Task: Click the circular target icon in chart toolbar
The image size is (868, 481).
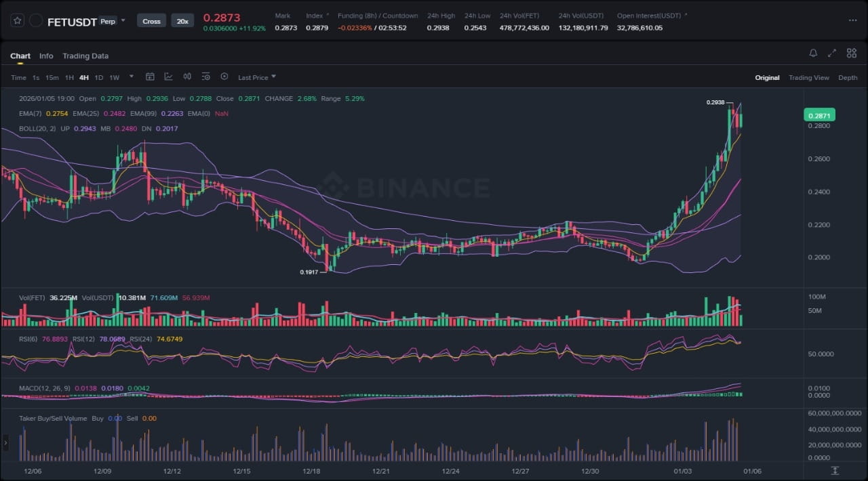Action: click(224, 77)
